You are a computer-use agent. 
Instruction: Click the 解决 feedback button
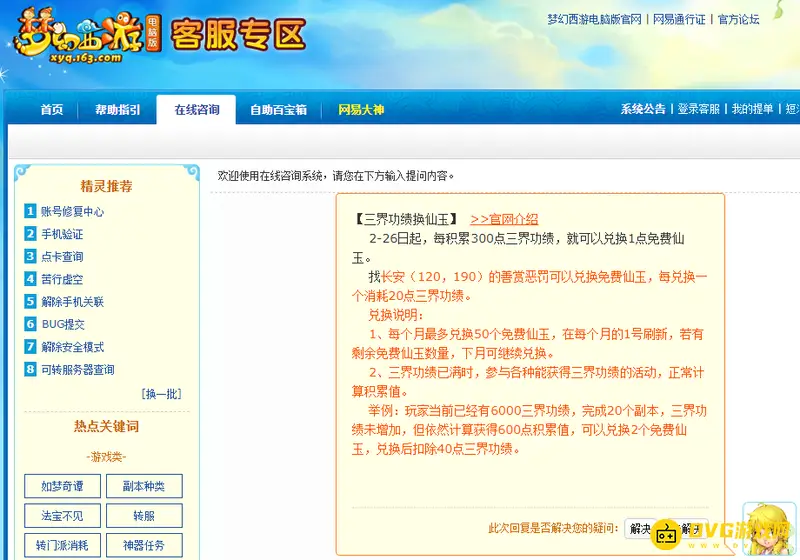(x=640, y=528)
